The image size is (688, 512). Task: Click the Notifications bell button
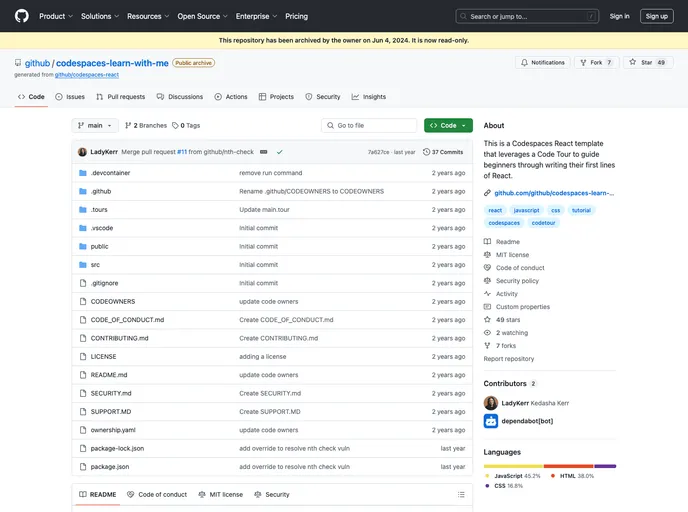(x=543, y=62)
